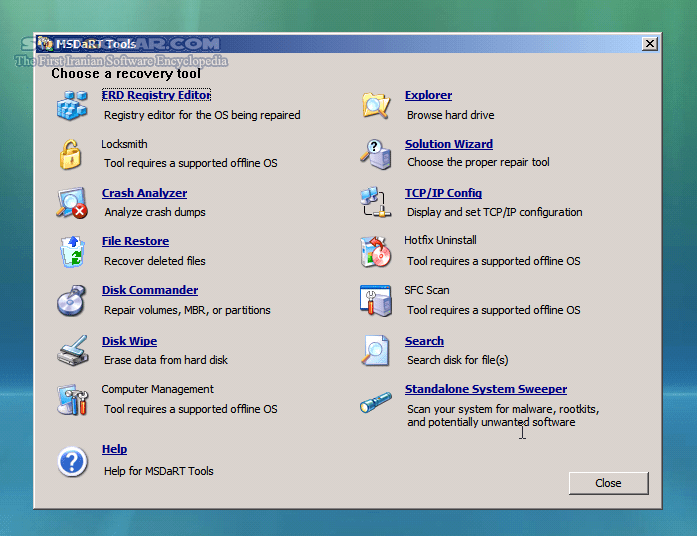The width and height of the screenshot is (697, 536).
Task: Click the File Restore recycle bin icon
Action: pos(73,251)
